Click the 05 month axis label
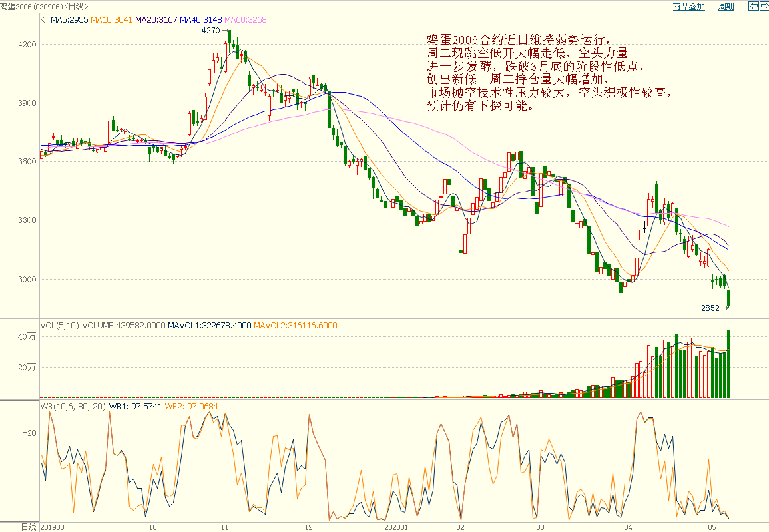The image size is (769, 532). [712, 527]
